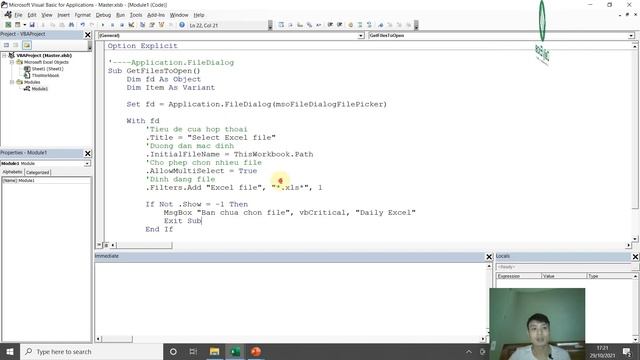Viewport: 640px width, 360px height.
Task: Select Sheet1 (Sheet1) in the project tree
Action: tap(47, 69)
